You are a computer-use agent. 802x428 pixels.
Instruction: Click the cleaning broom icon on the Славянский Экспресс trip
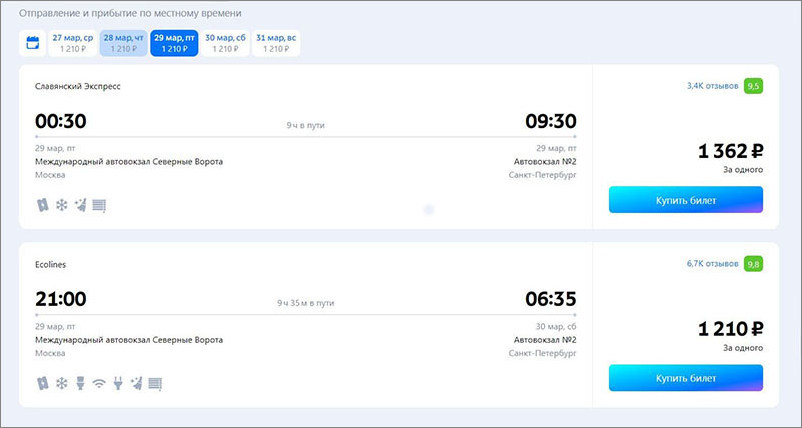point(80,206)
